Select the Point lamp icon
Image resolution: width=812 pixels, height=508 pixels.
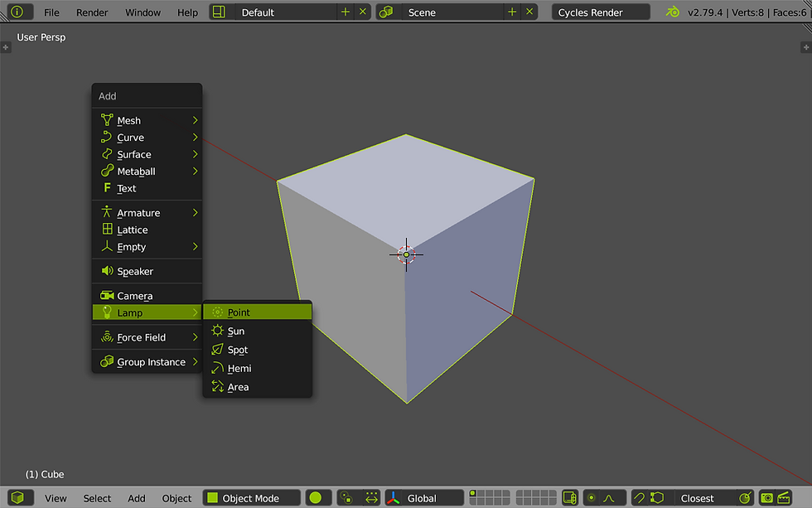pos(217,312)
